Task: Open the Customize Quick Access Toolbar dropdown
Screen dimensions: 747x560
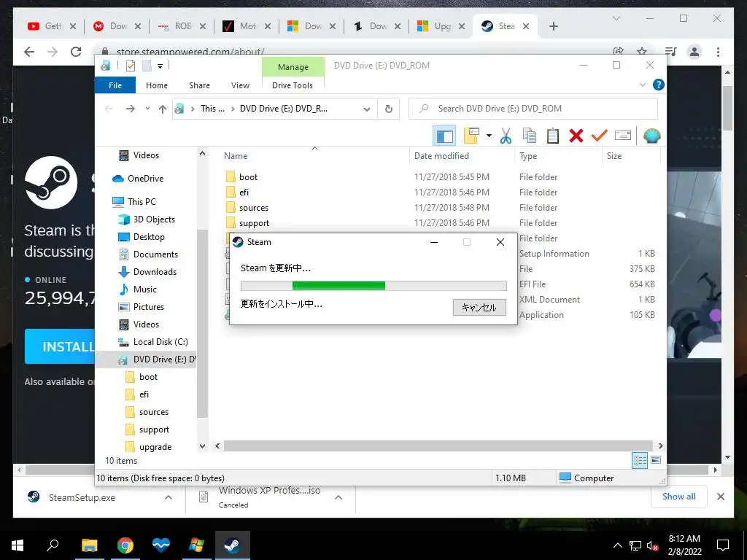Action: (x=160, y=66)
